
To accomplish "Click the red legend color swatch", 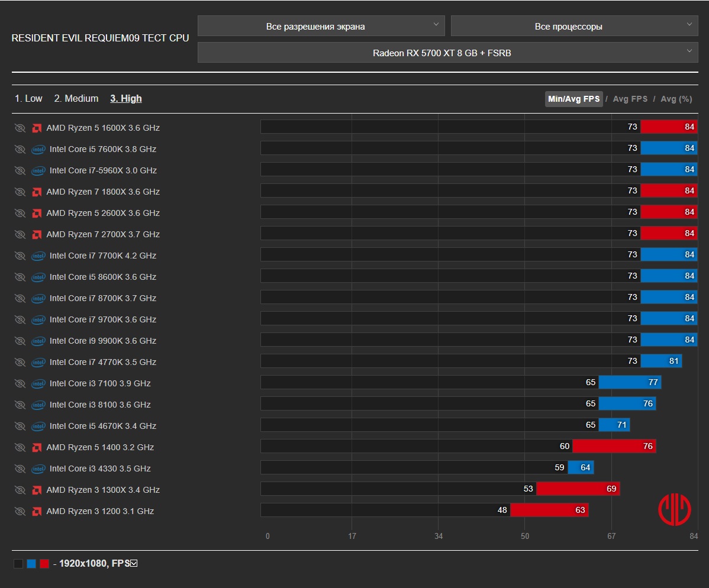I will pos(44,564).
